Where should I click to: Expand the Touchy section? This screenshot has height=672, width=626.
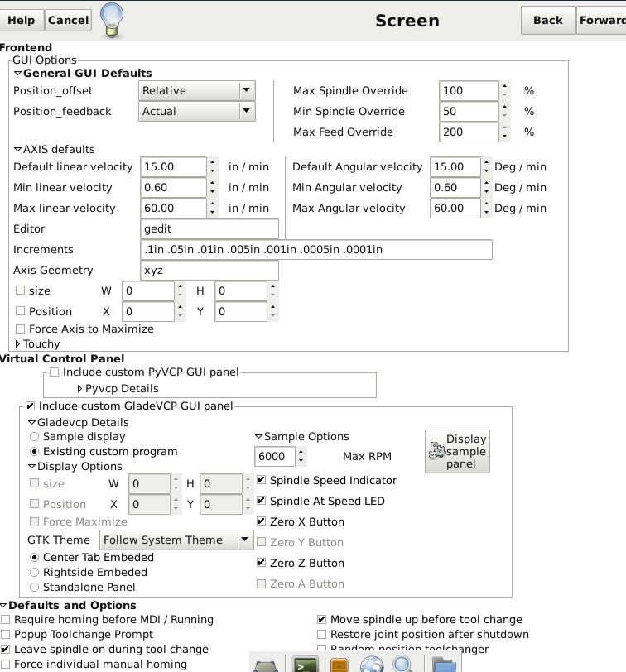pyautogui.click(x=18, y=343)
